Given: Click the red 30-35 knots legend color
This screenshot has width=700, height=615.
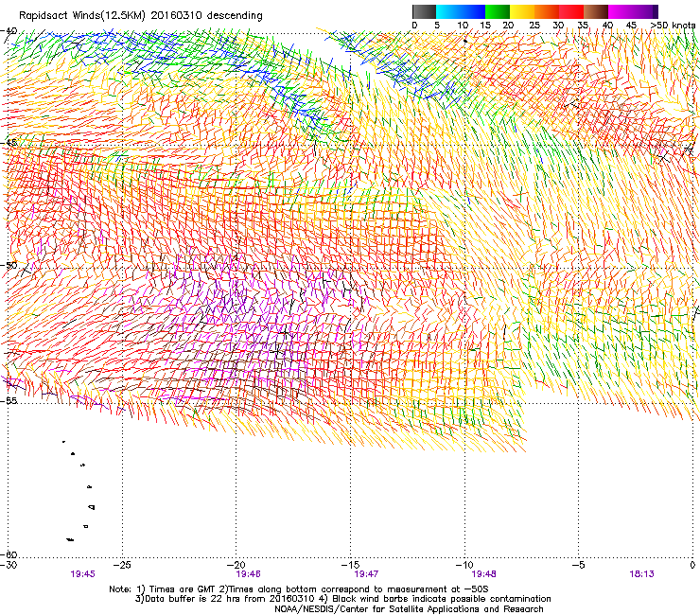Looking at the screenshot, I should pos(571,11).
